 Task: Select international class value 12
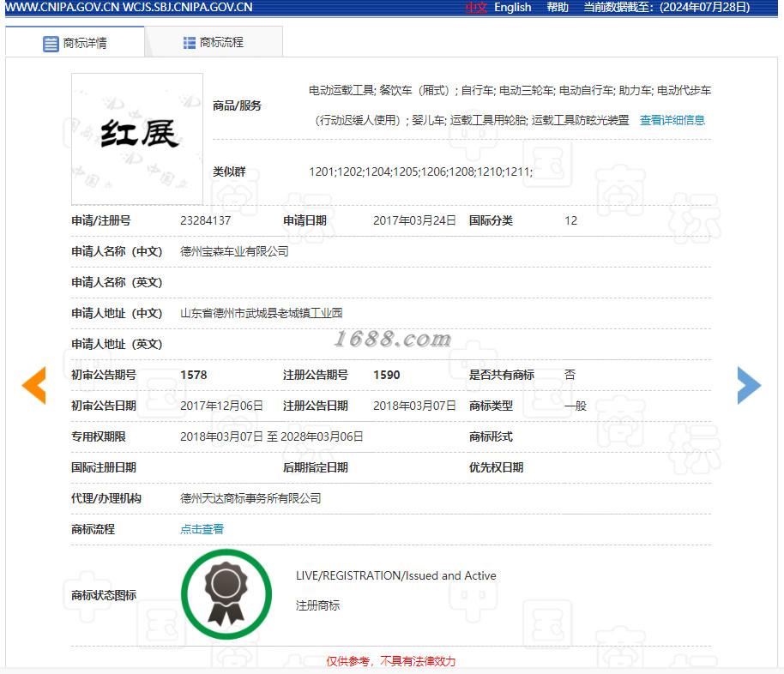[x=571, y=220]
